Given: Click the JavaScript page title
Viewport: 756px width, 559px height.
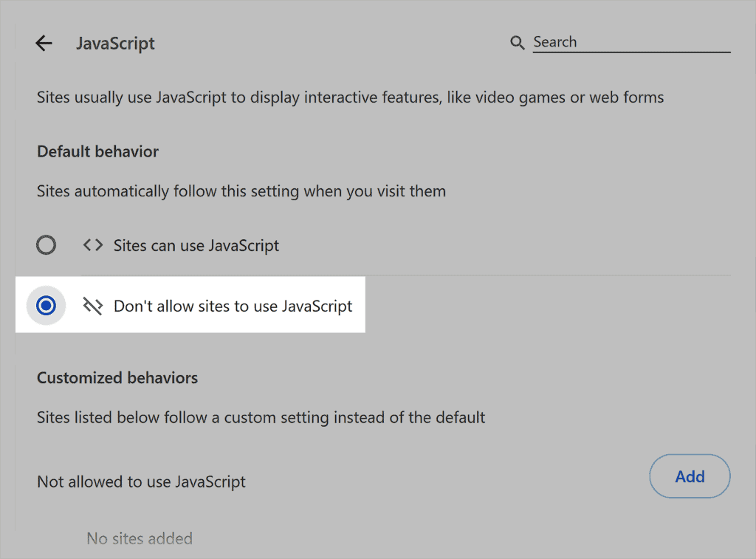Looking at the screenshot, I should click(x=115, y=44).
